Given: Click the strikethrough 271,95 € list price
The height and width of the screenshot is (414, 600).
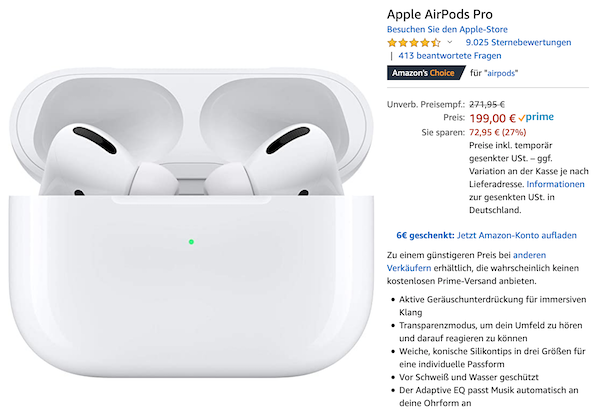Looking at the screenshot, I should point(487,104).
